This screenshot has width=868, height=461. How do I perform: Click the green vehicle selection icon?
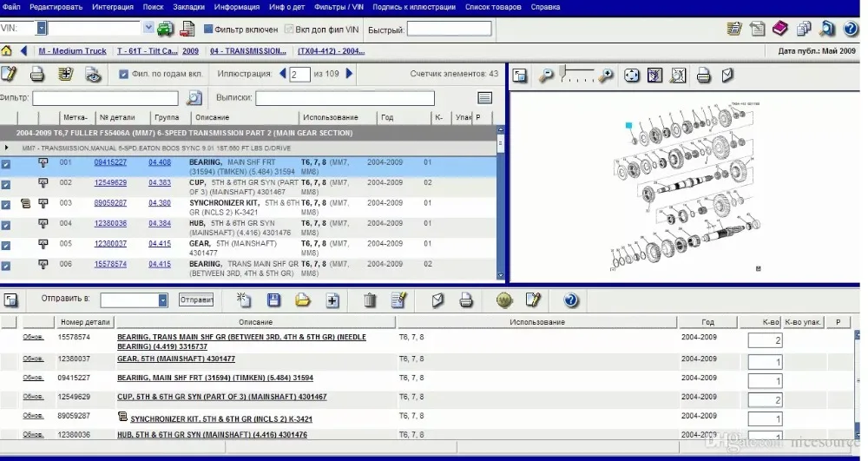click(x=165, y=29)
